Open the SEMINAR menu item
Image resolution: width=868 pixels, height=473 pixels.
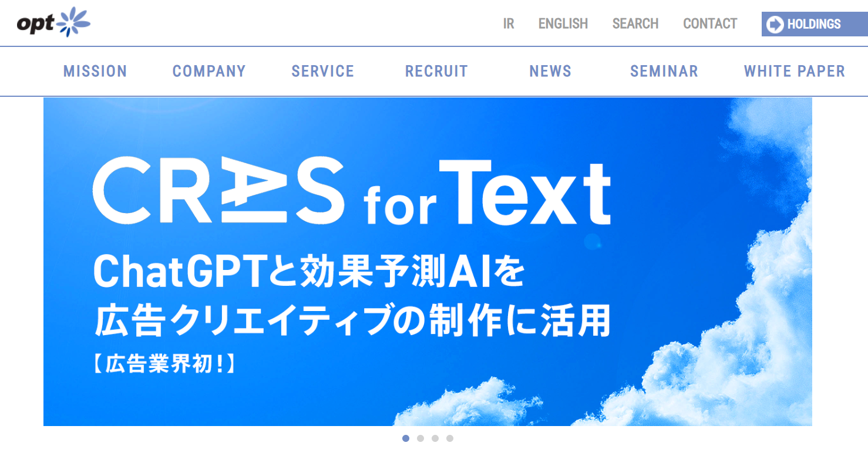(664, 72)
